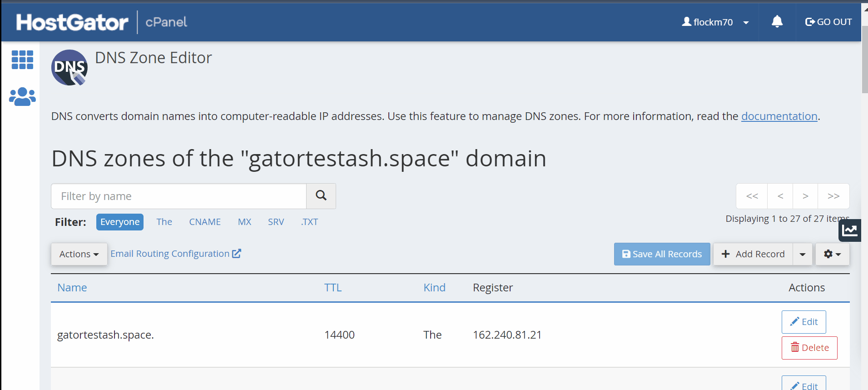Viewport: 868px width, 390px height.
Task: Click the Add Record button
Action: [x=753, y=254]
